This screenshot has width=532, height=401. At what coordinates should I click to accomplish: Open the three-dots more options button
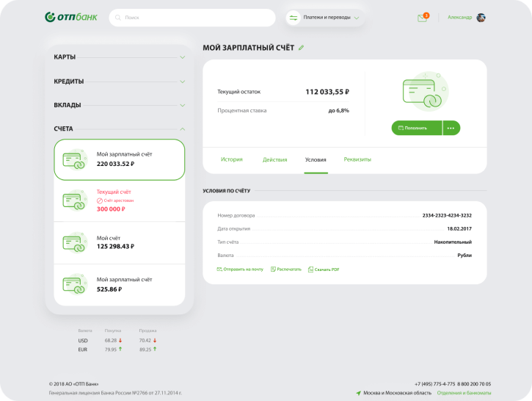pos(451,128)
